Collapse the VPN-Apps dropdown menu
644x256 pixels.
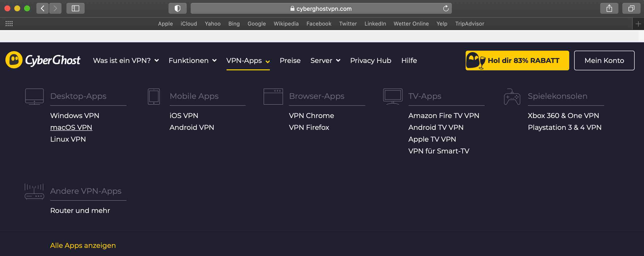pyautogui.click(x=248, y=60)
